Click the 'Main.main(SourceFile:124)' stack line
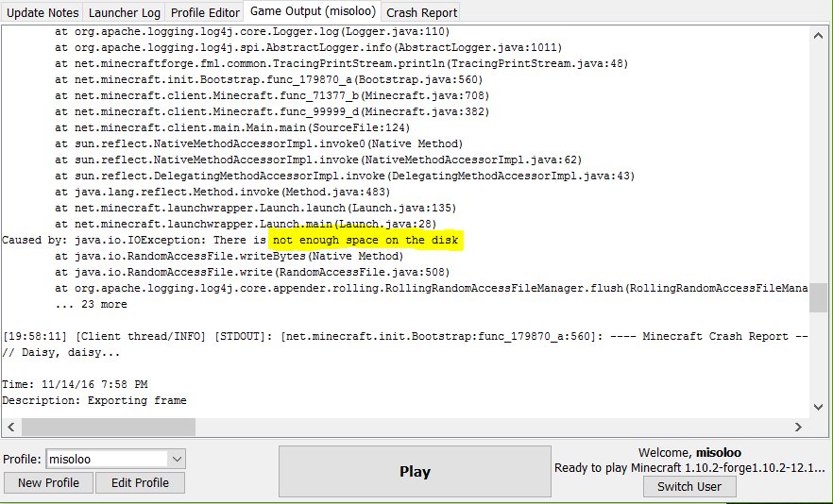Screen dimensions: 833x504 (232, 128)
